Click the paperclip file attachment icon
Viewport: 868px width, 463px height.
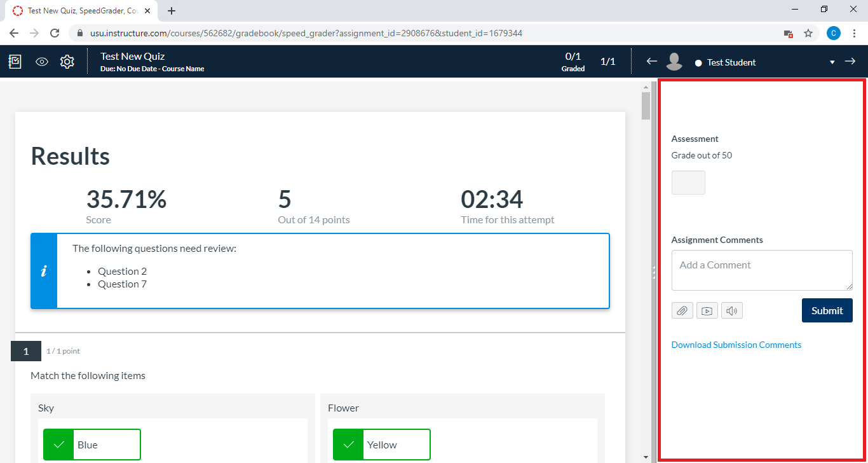[x=682, y=310]
